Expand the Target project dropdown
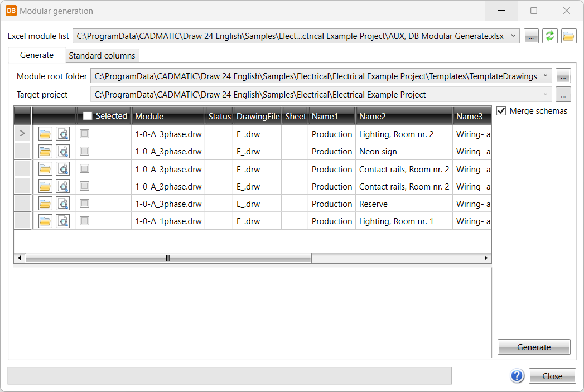The image size is (584, 392). (546, 95)
